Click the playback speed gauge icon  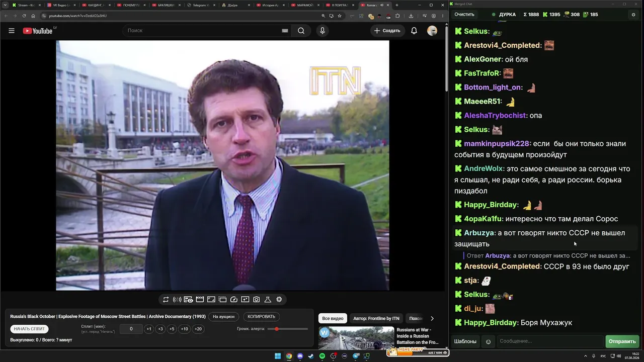tap(234, 300)
